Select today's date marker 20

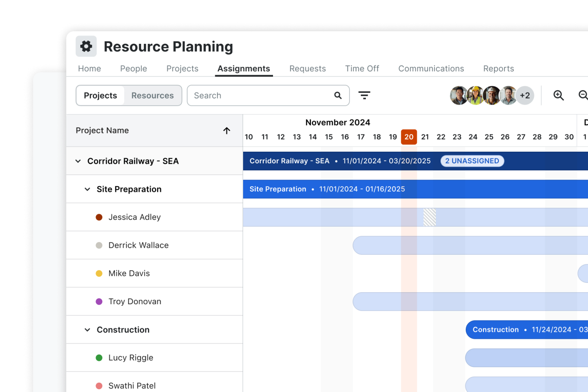point(409,137)
